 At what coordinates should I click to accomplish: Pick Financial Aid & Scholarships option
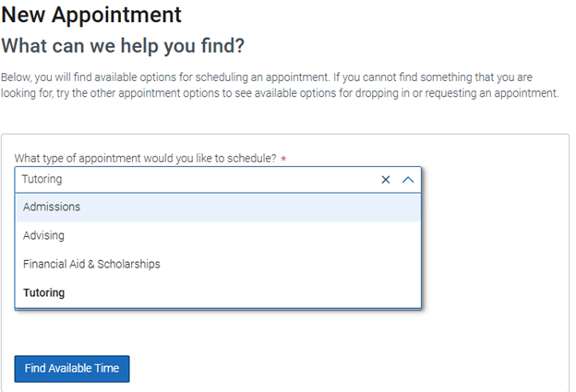[x=218, y=265]
